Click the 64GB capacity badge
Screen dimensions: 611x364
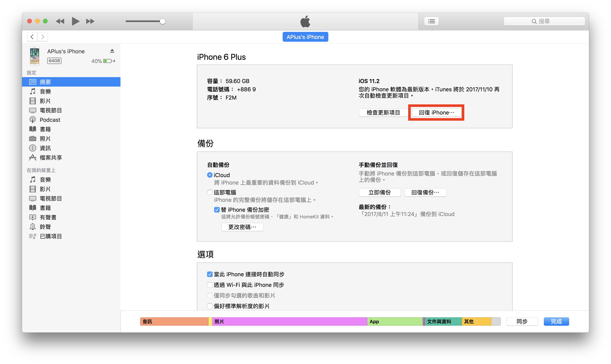click(x=54, y=61)
